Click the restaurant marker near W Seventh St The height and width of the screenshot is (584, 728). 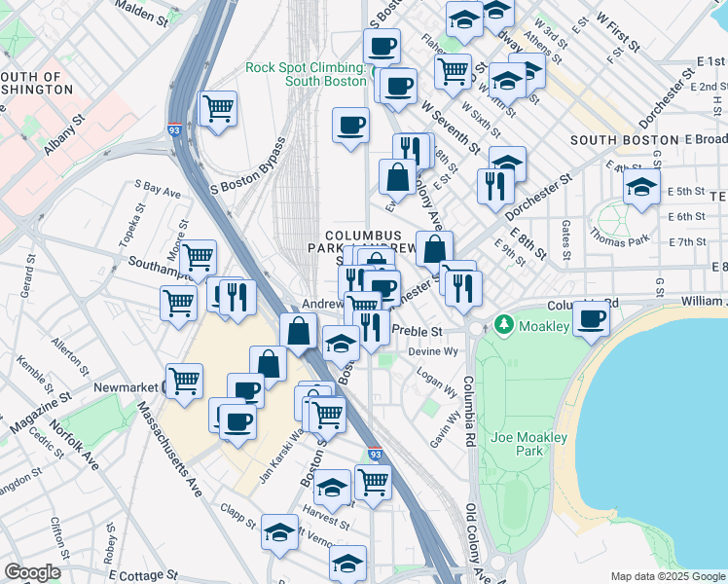[411, 152]
